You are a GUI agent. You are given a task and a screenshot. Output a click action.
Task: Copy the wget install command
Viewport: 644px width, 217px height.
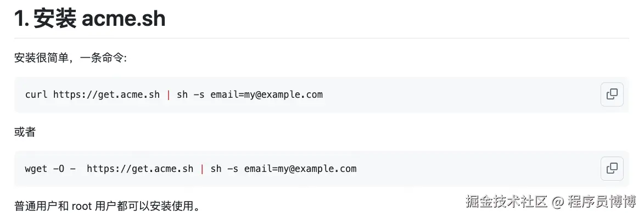(x=612, y=169)
